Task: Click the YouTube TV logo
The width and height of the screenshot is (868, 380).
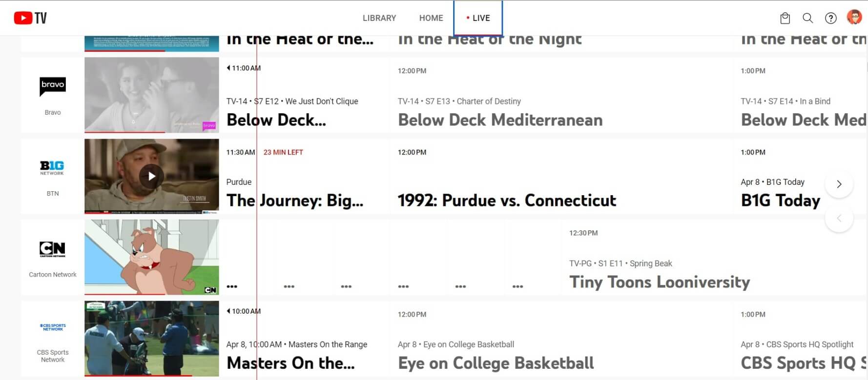Action: [x=30, y=18]
